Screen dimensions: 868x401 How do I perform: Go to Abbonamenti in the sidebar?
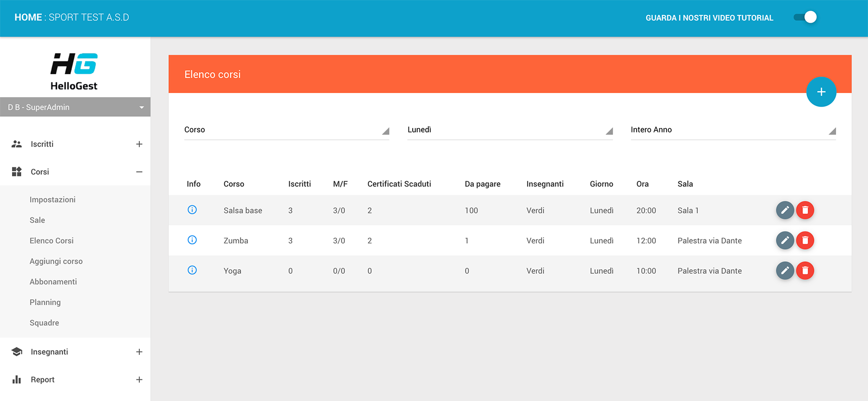pyautogui.click(x=53, y=282)
